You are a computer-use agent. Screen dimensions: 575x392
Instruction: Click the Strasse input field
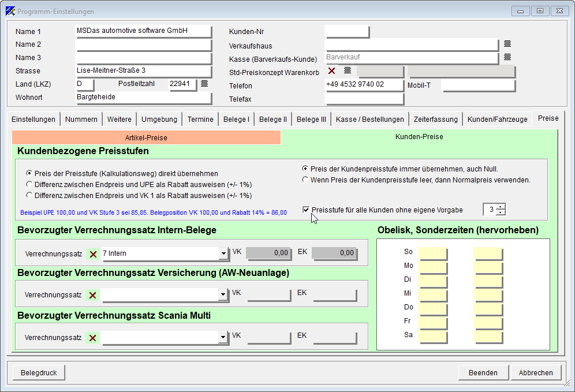tap(143, 71)
